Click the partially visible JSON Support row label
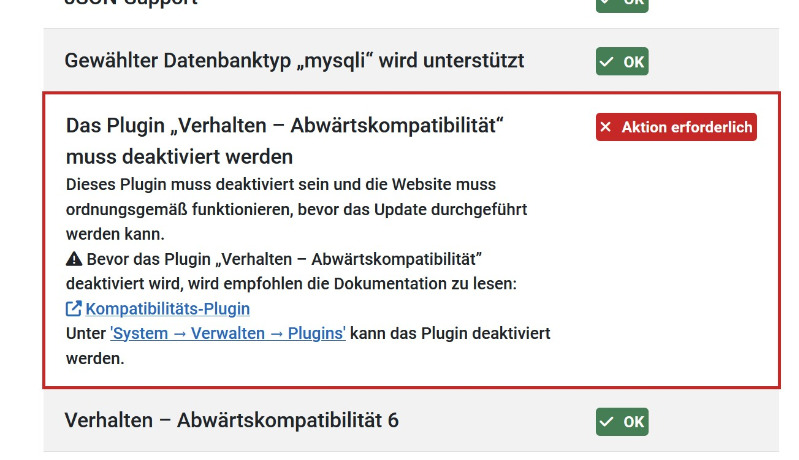 click(130, 4)
